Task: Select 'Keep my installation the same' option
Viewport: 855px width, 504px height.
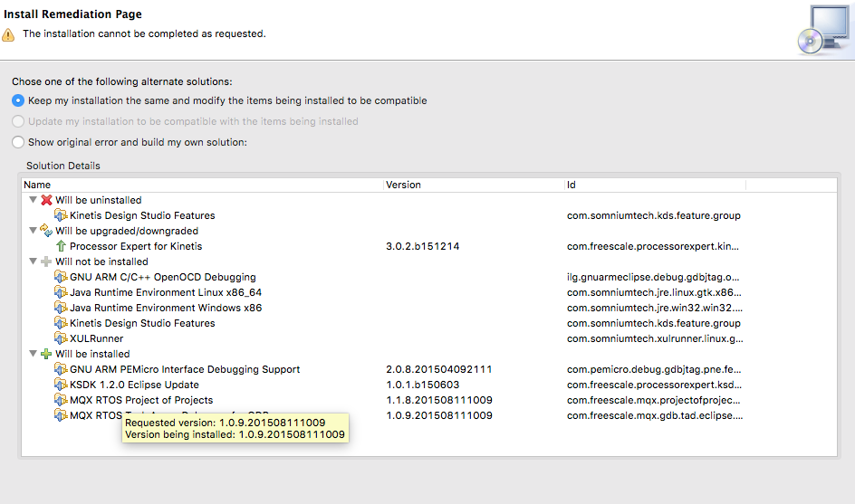Action: 18,100
